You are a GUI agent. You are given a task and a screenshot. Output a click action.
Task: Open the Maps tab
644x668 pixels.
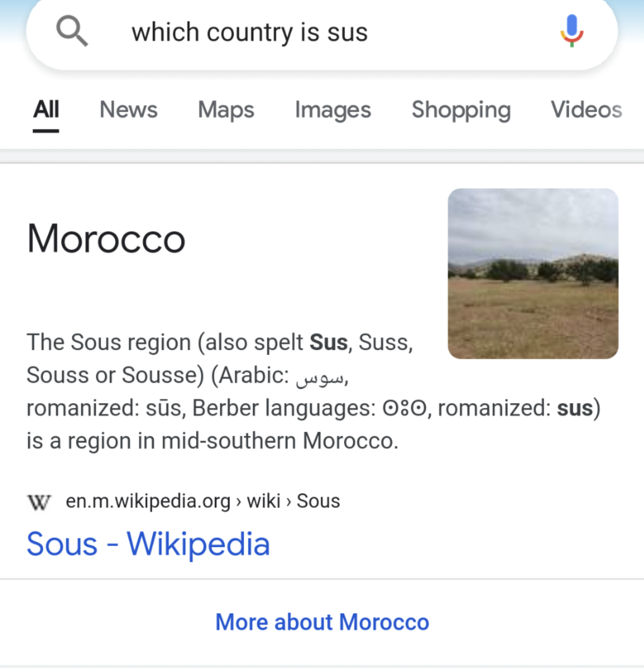[226, 110]
